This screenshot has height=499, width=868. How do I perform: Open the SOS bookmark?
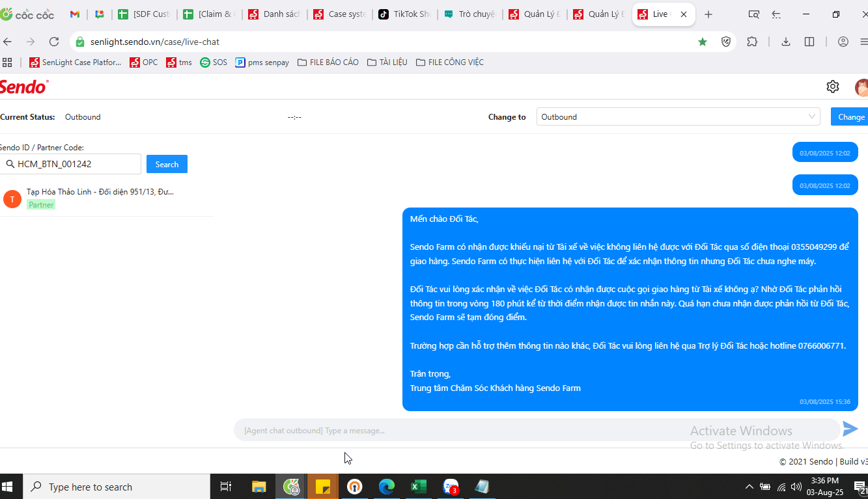click(x=214, y=62)
